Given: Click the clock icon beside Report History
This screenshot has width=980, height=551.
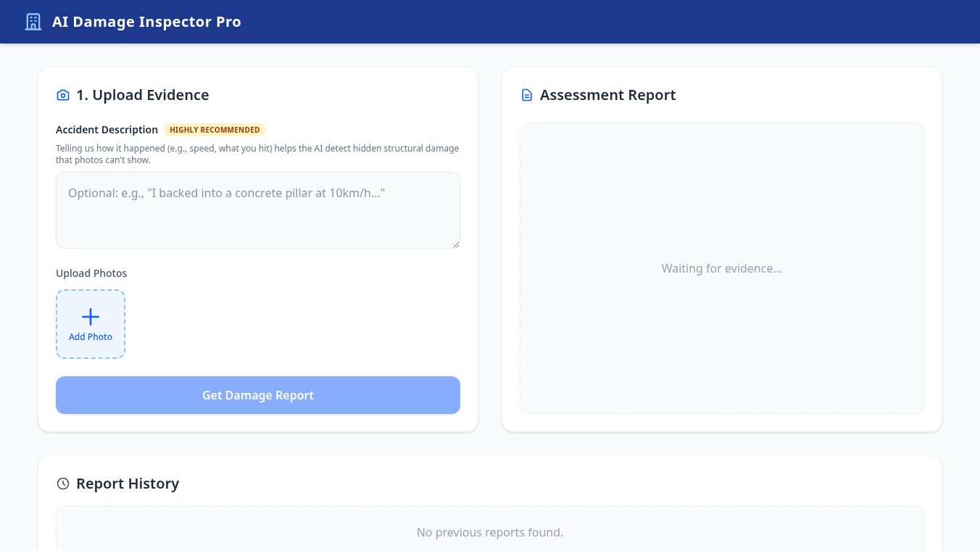Looking at the screenshot, I should [63, 484].
